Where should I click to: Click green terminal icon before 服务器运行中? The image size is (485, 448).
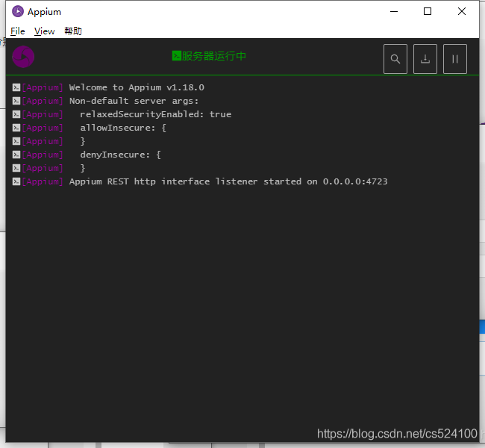[x=177, y=56]
